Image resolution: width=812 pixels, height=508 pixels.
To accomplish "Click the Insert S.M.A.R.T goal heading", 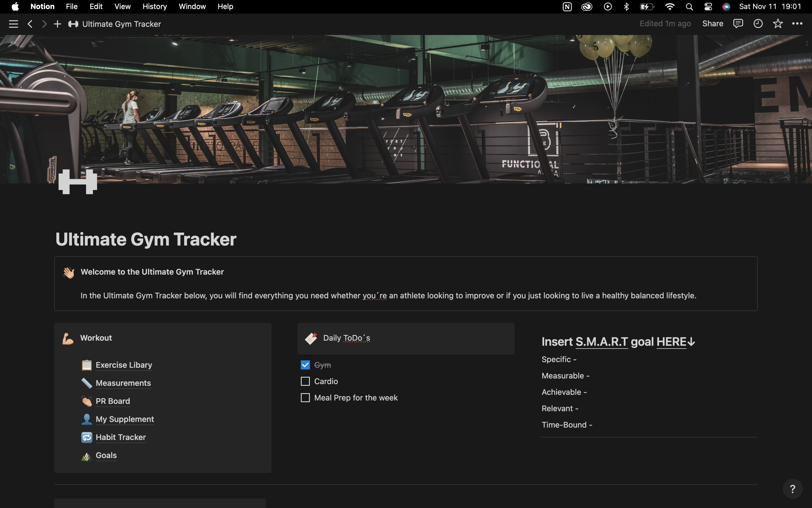I will 618,342.
